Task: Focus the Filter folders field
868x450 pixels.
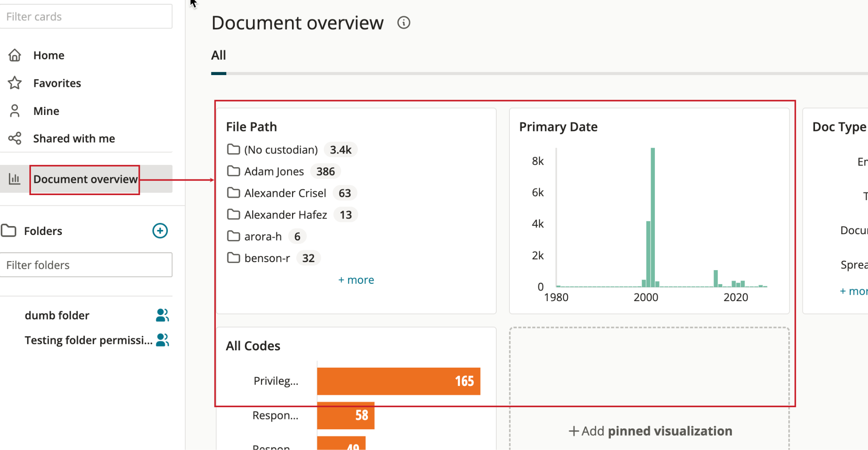Action: tap(86, 265)
